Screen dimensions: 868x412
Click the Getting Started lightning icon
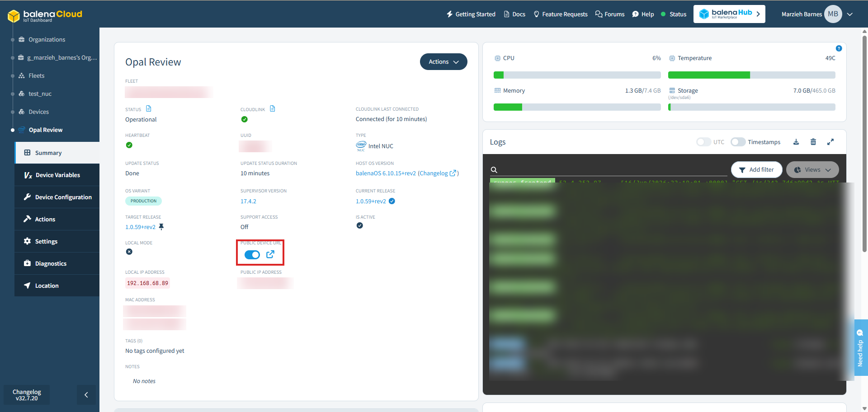point(449,14)
